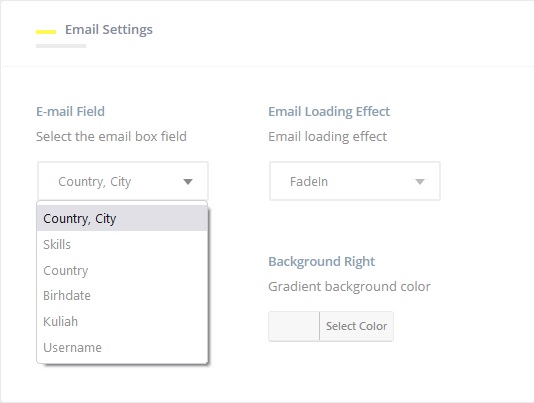The width and height of the screenshot is (534, 403).
Task: Click the E-mail Field dropdown arrow
Action: [x=188, y=182]
